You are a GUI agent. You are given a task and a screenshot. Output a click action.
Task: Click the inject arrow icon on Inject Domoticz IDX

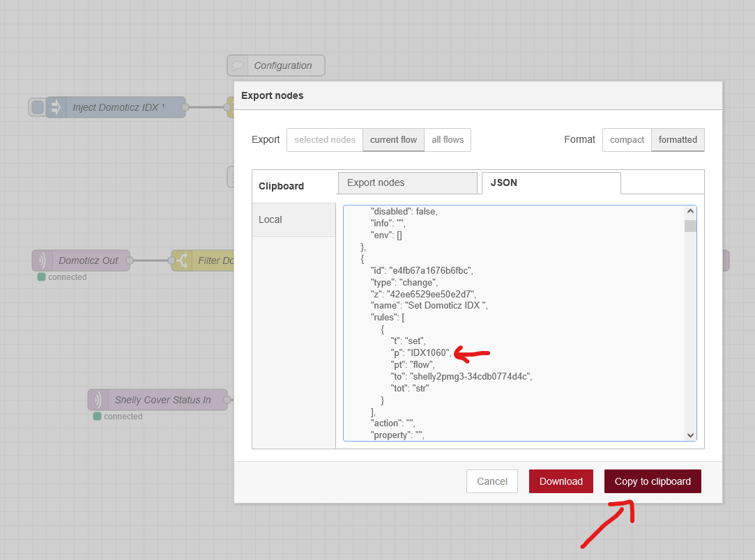coord(56,107)
